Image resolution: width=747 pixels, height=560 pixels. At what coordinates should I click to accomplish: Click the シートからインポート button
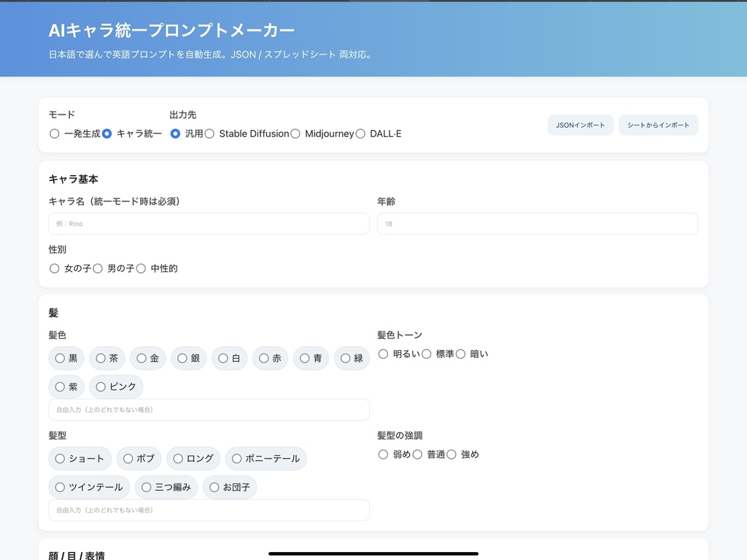coord(658,125)
